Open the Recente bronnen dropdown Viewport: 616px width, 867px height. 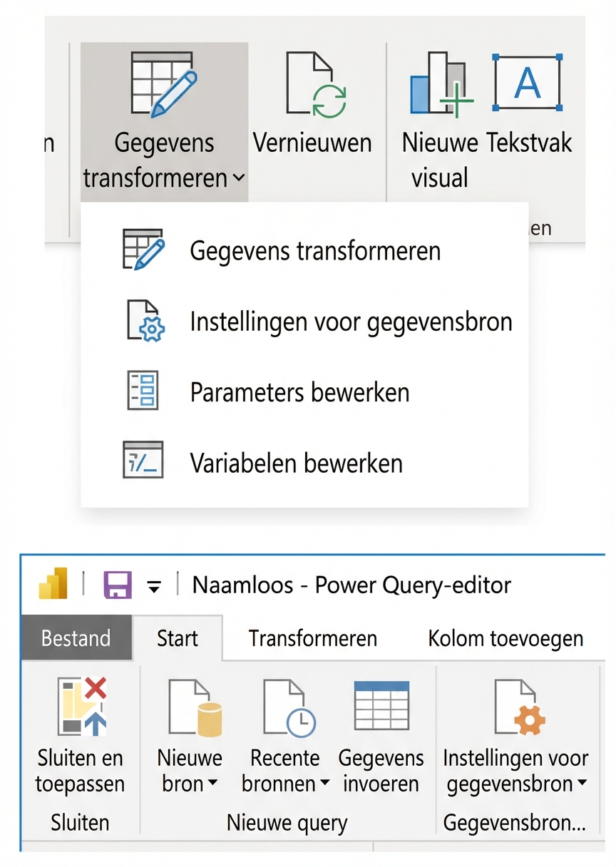coord(324,783)
